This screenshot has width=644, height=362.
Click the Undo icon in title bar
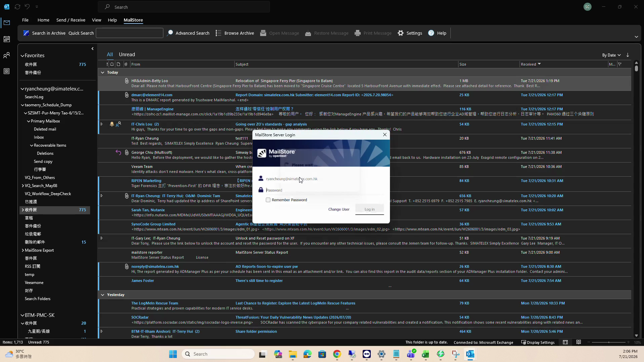coord(27,7)
